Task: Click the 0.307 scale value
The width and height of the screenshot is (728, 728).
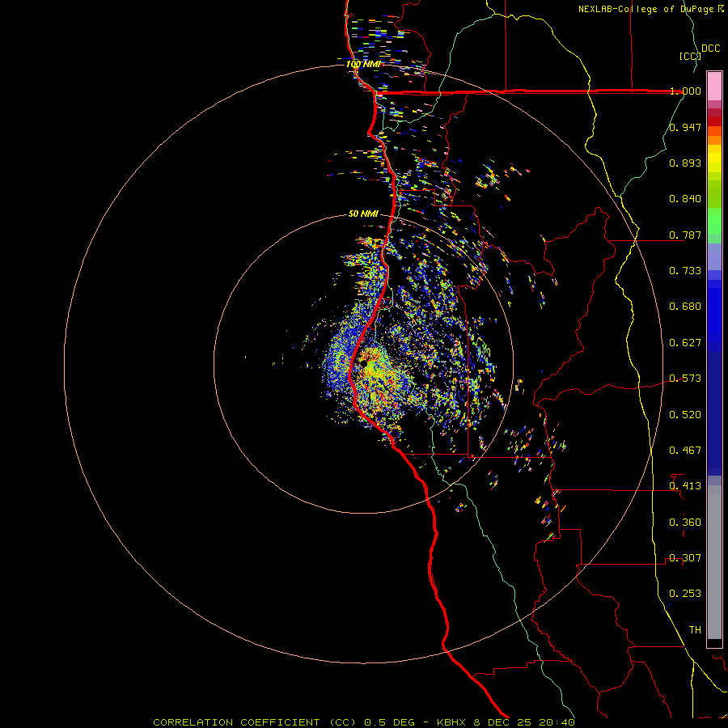Action: click(x=685, y=557)
